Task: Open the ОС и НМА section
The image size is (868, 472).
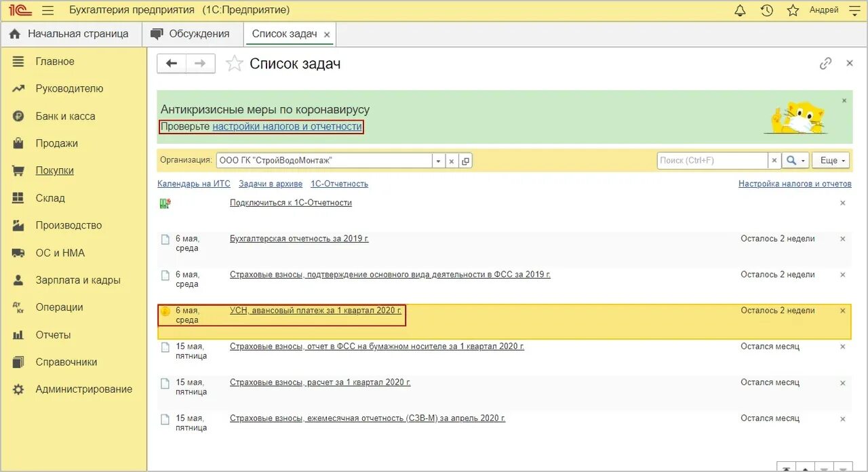Action: click(60, 253)
